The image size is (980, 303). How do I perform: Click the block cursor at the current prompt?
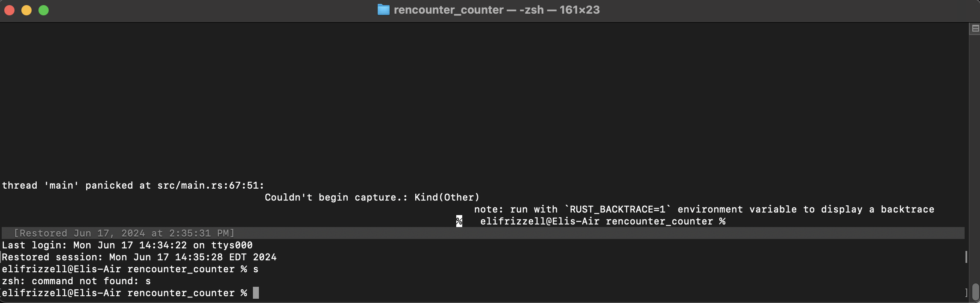[x=255, y=293]
